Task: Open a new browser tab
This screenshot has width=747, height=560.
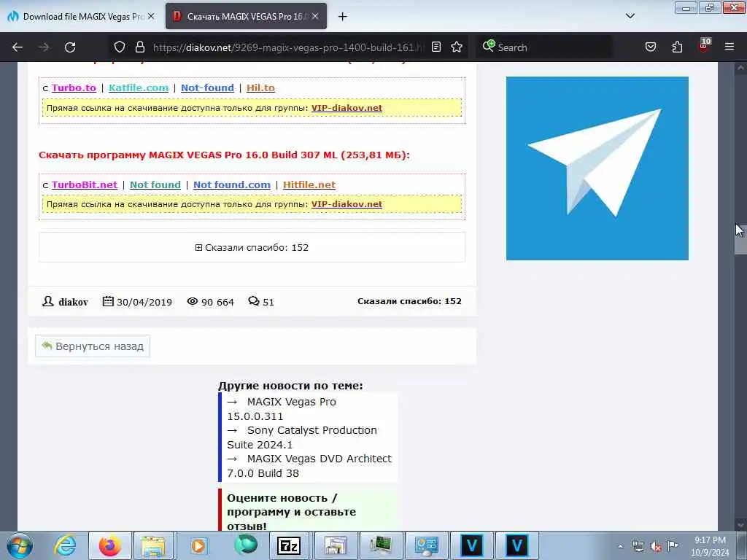Action: (x=342, y=17)
